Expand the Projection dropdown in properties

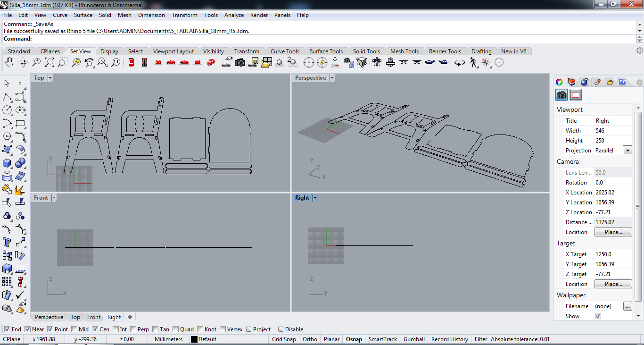pos(627,151)
